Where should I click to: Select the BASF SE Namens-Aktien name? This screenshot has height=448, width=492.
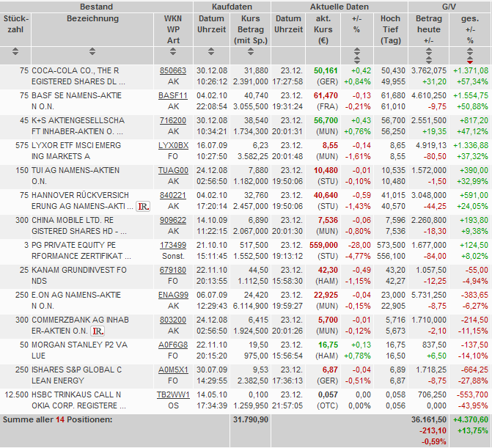76,101
